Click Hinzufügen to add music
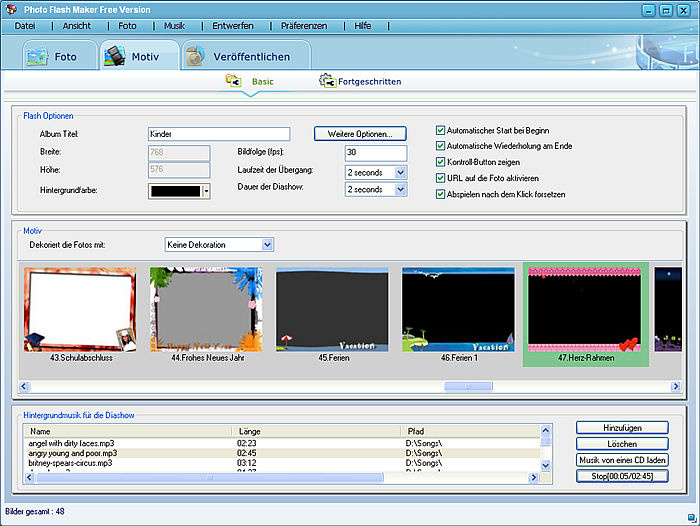The image size is (700, 526). tap(621, 428)
